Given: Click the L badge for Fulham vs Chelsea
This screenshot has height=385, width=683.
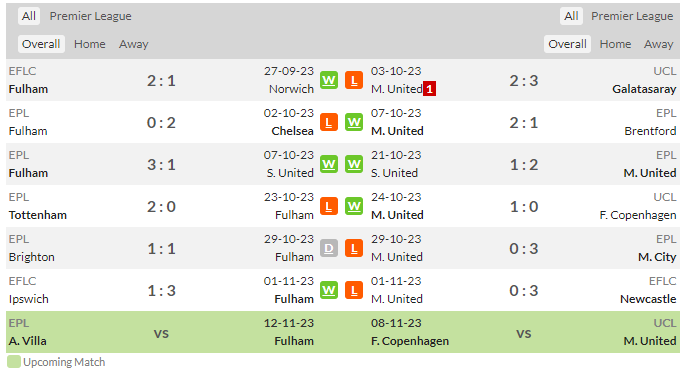Looking at the screenshot, I should point(329,122).
